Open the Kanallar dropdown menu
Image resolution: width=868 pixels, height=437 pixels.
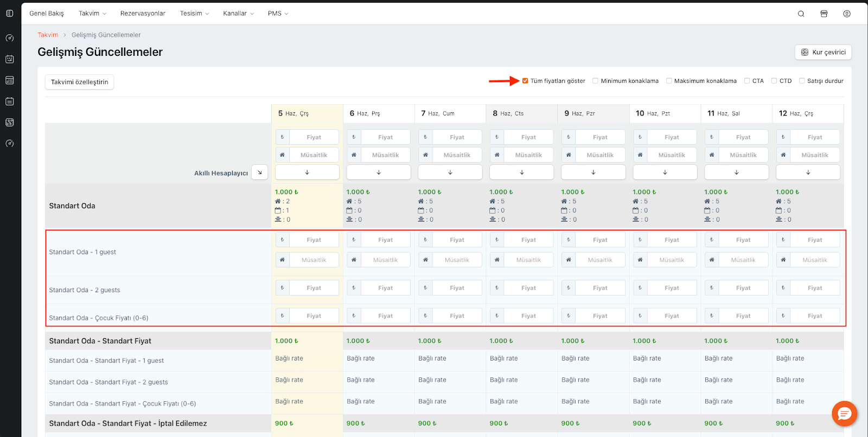[238, 14]
